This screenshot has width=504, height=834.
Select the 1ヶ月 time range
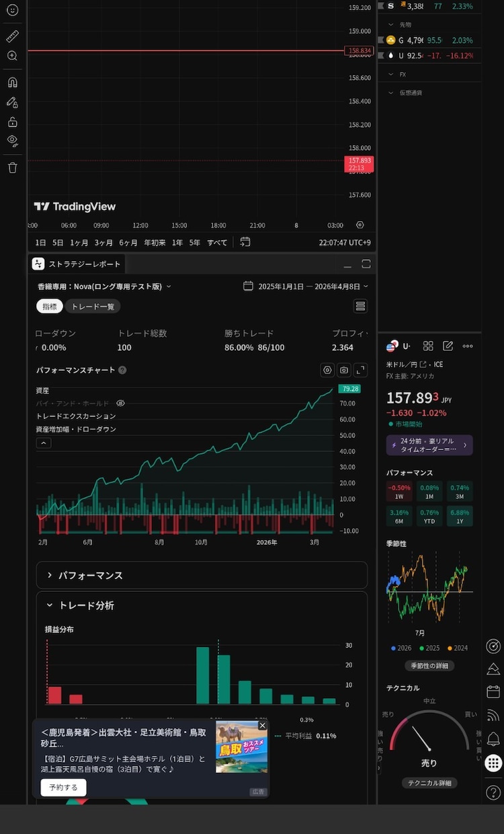[x=79, y=242]
